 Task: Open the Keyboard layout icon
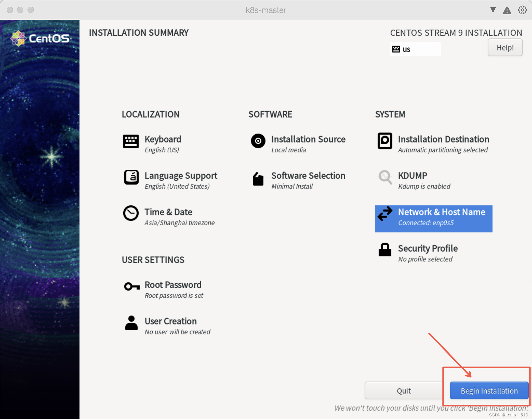coord(131,141)
